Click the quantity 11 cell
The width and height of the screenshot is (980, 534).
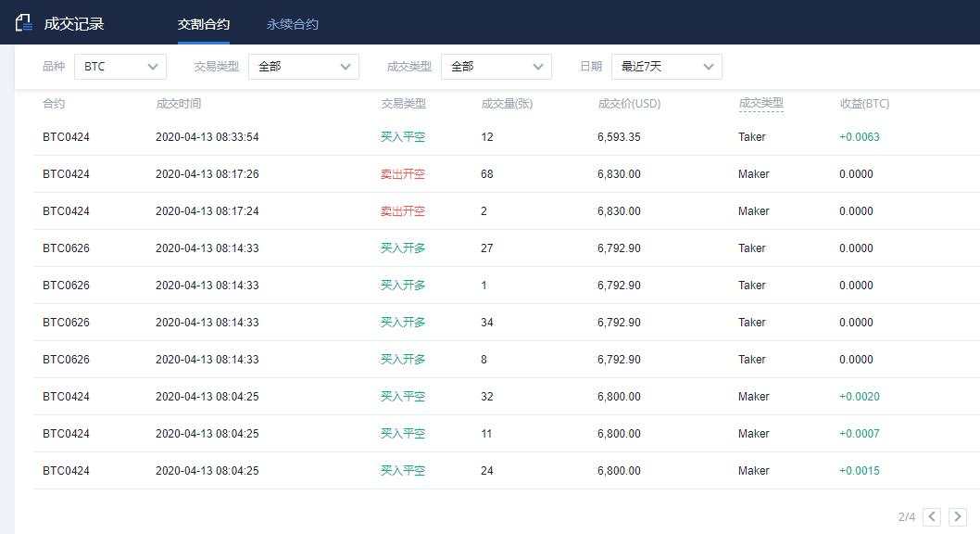486,433
